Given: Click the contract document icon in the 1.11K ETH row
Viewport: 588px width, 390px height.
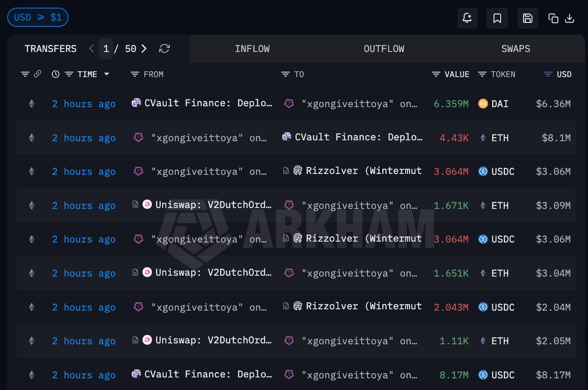Looking at the screenshot, I should (135, 341).
